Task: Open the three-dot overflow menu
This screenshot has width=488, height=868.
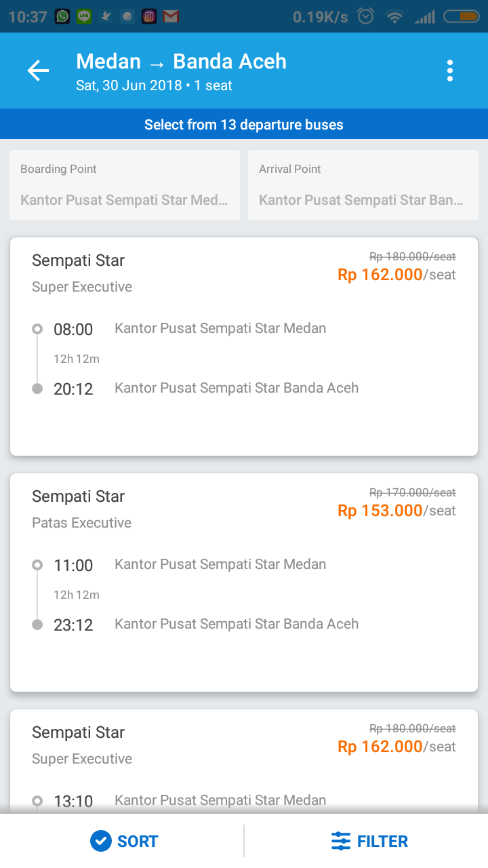Action: [450, 71]
